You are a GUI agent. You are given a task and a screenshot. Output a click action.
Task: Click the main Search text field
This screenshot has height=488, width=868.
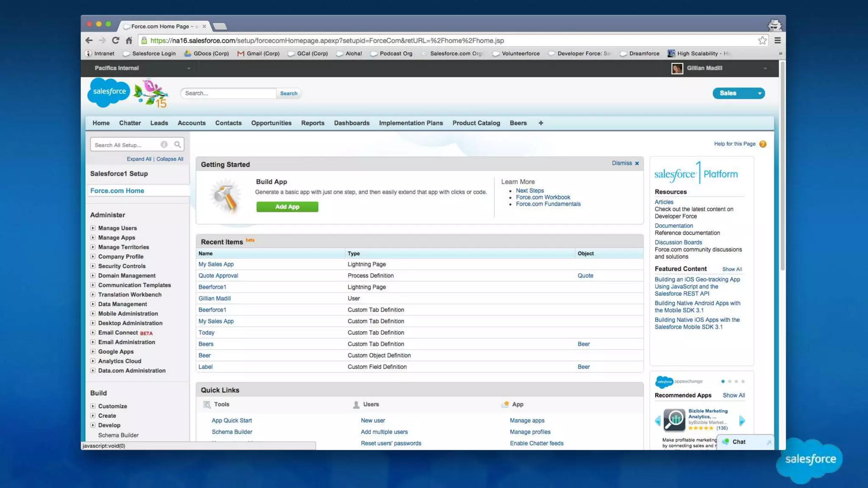pyautogui.click(x=228, y=93)
